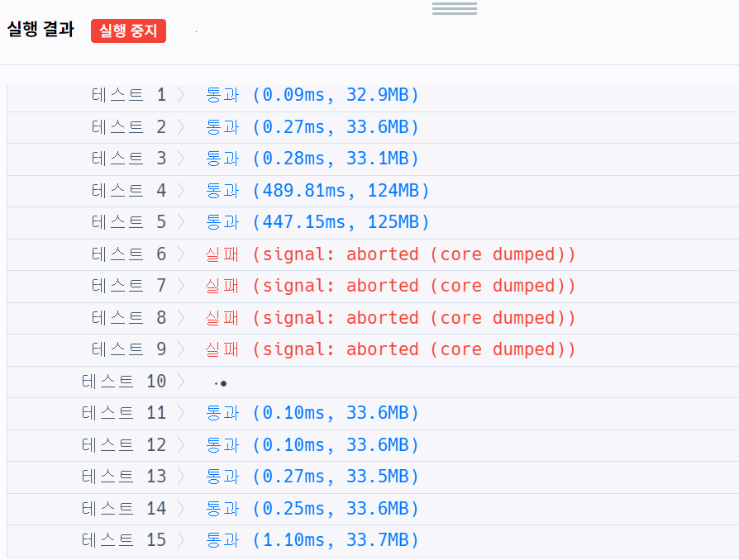Click result '통과 (1.10ms, 33.7MB)'
739x560 pixels.
tap(312, 540)
